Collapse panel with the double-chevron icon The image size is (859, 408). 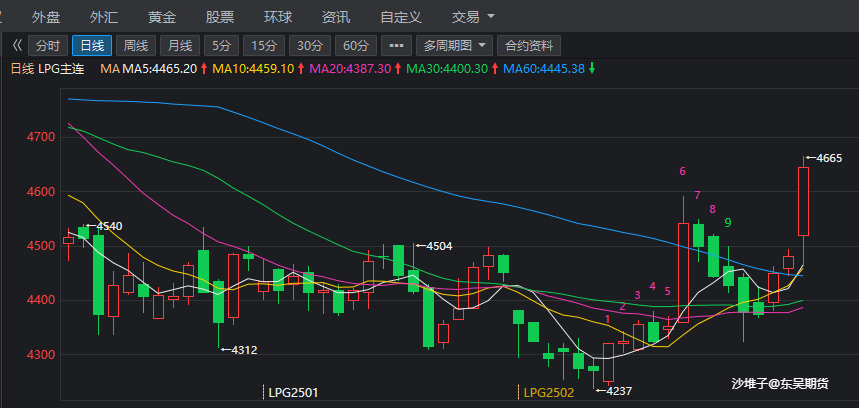16,45
